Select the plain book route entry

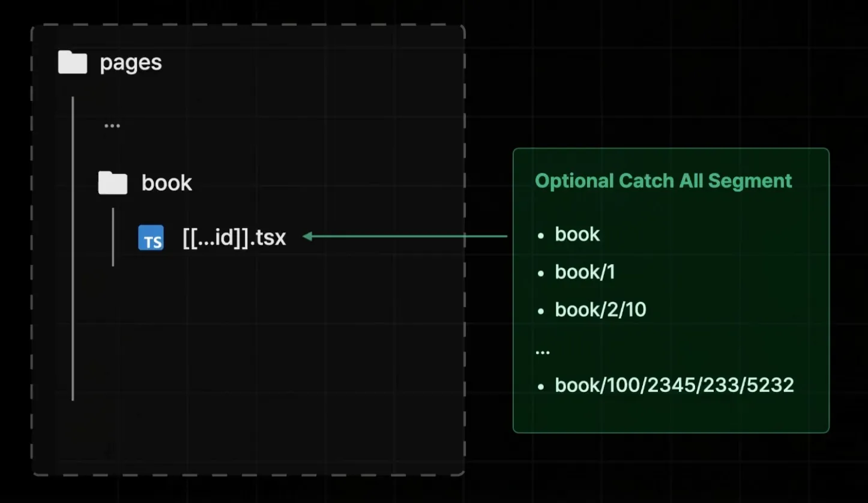pyautogui.click(x=577, y=234)
